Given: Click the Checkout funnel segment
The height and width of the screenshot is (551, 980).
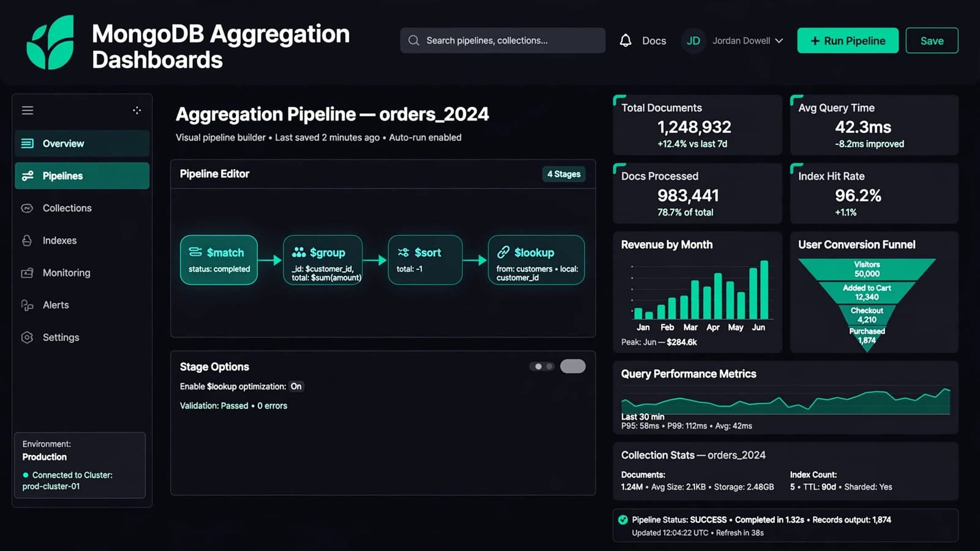Looking at the screenshot, I should tap(867, 315).
